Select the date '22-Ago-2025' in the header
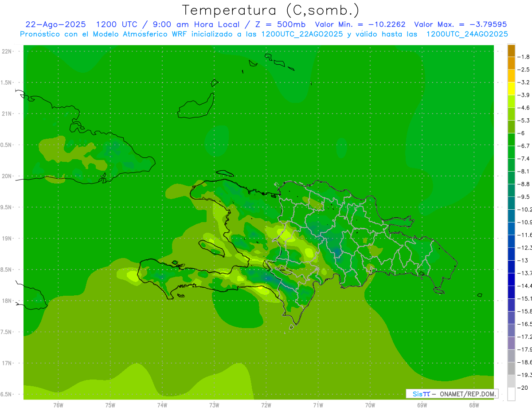532x411 pixels. (55, 24)
